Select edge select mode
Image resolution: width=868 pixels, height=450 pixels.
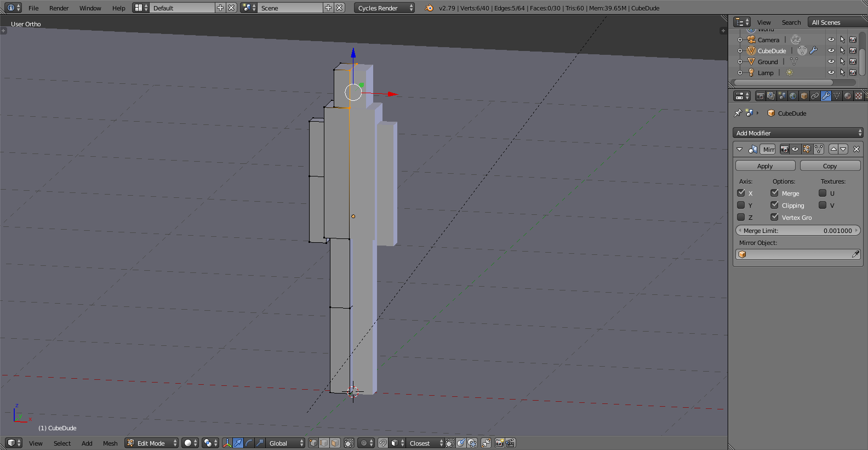click(324, 443)
